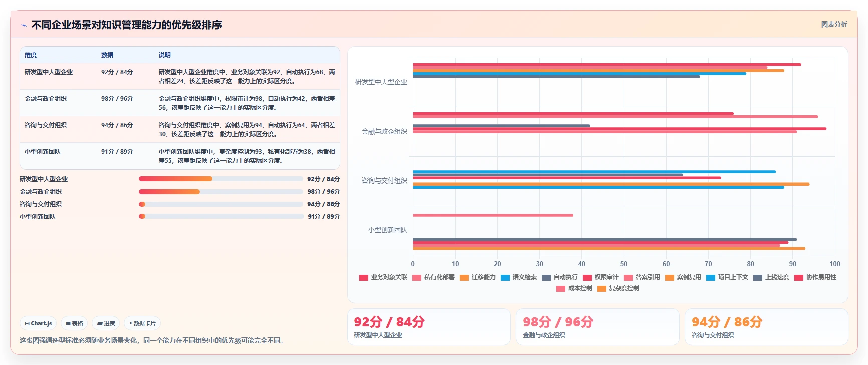Click the 研发型中大型企业 chart axis label

(x=381, y=82)
